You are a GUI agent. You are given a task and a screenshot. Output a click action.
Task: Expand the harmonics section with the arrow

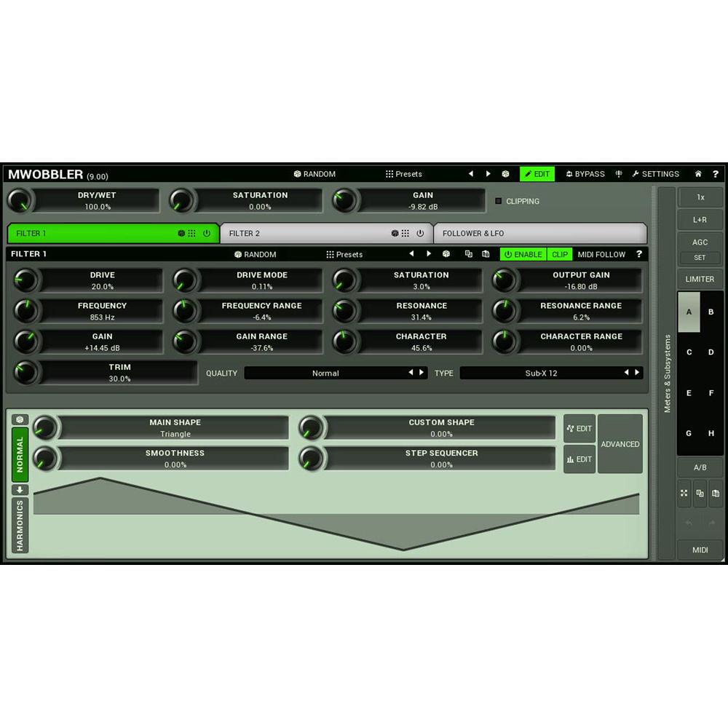18,489
